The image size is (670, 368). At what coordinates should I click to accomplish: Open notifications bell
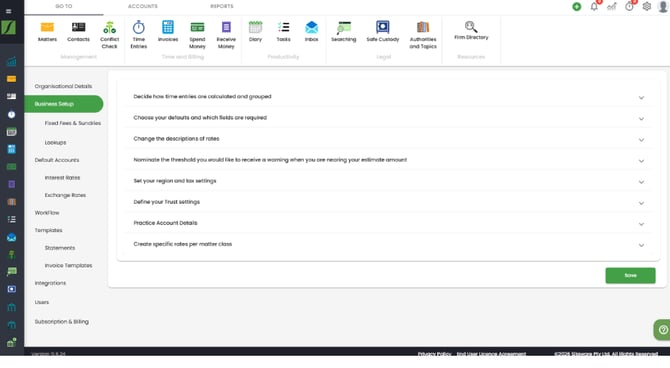click(594, 6)
